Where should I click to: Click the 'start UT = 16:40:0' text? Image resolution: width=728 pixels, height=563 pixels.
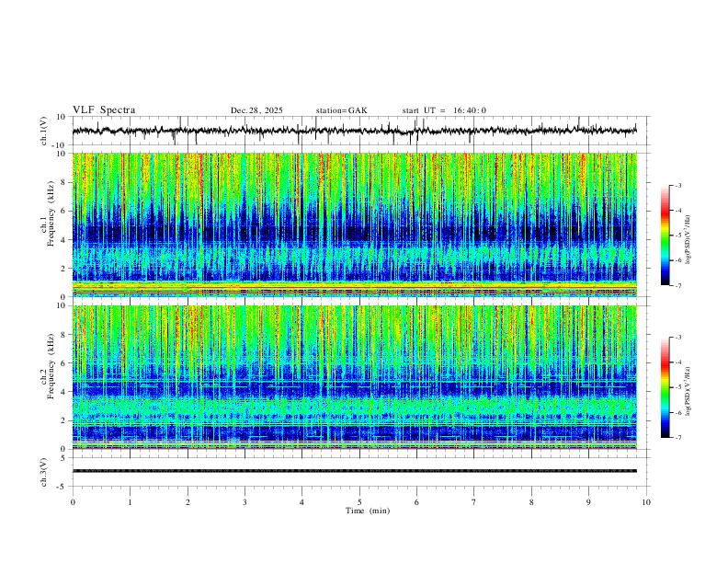444,110
